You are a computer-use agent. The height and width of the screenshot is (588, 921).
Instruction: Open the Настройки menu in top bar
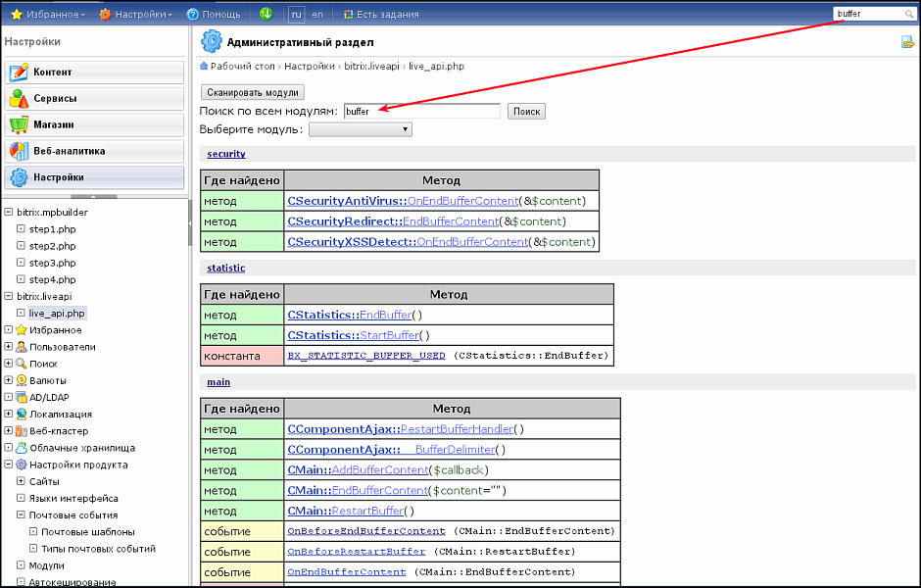click(x=135, y=15)
